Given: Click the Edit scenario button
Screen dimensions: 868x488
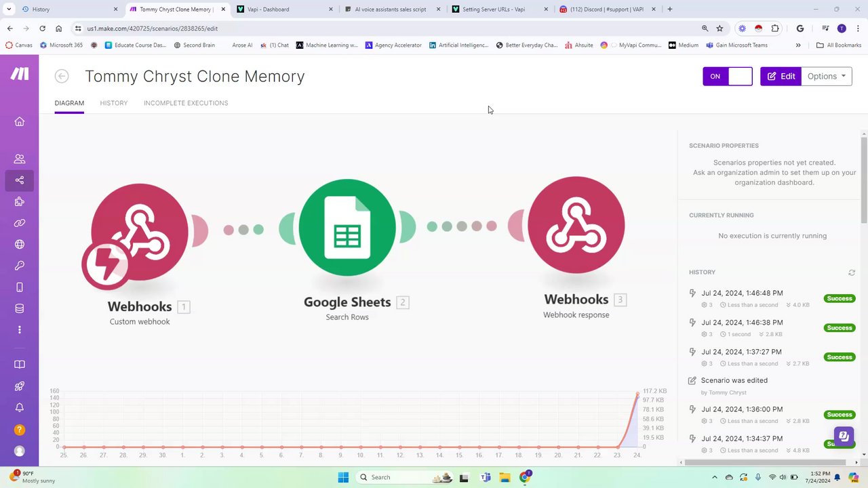Looking at the screenshot, I should pos(781,76).
